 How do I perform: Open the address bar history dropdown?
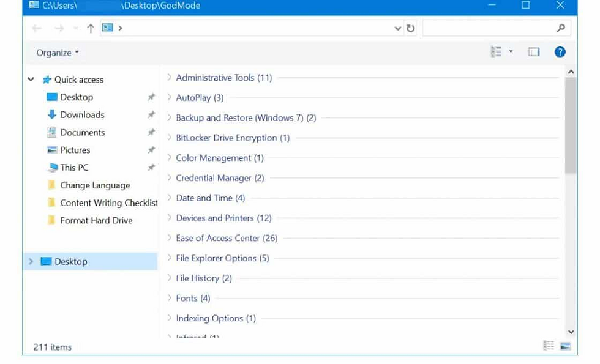[x=397, y=28]
